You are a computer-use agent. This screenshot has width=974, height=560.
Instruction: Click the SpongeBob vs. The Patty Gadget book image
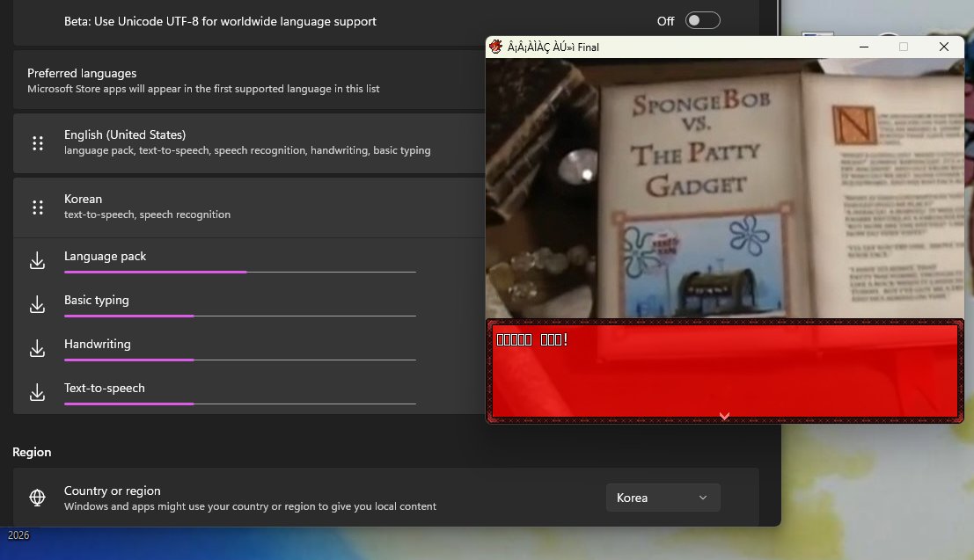[x=725, y=189]
